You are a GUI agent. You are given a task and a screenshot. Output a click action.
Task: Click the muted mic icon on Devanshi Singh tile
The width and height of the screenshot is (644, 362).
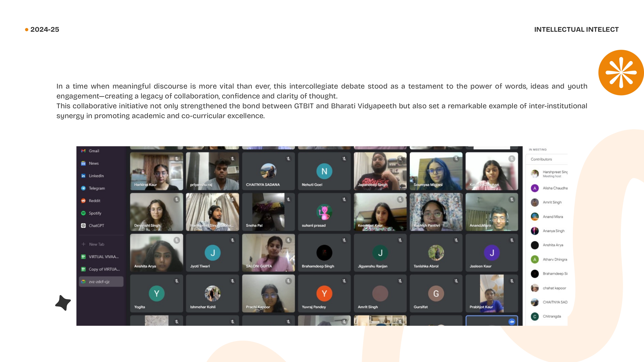(177, 199)
